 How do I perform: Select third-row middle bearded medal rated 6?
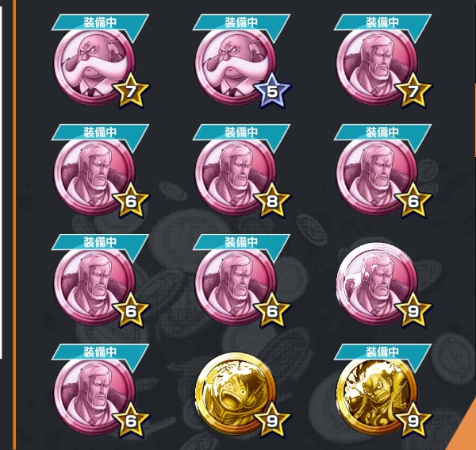[x=236, y=287]
